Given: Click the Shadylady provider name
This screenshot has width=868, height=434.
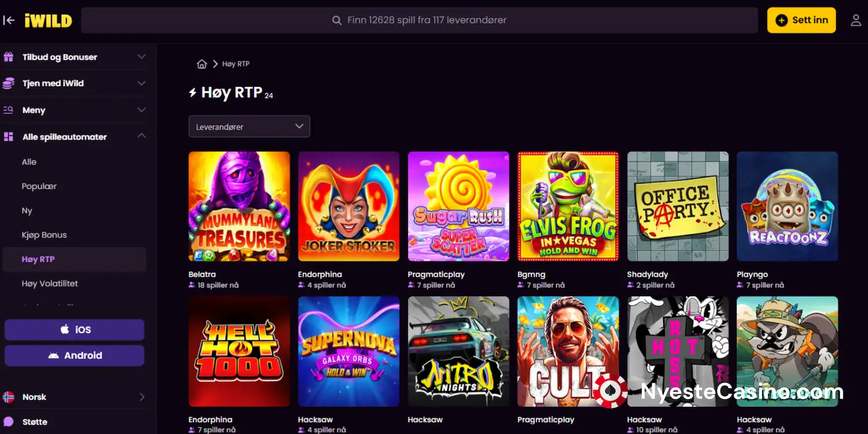Looking at the screenshot, I should (x=648, y=274).
